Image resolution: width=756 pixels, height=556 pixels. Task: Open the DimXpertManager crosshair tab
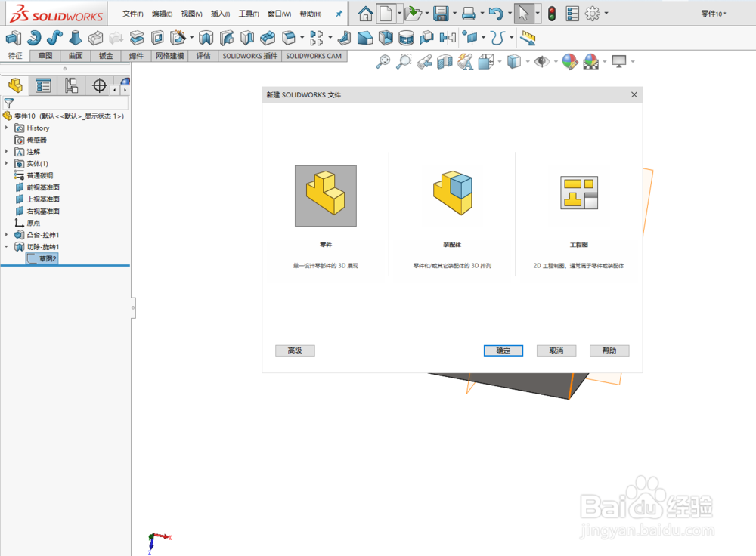[x=99, y=86]
